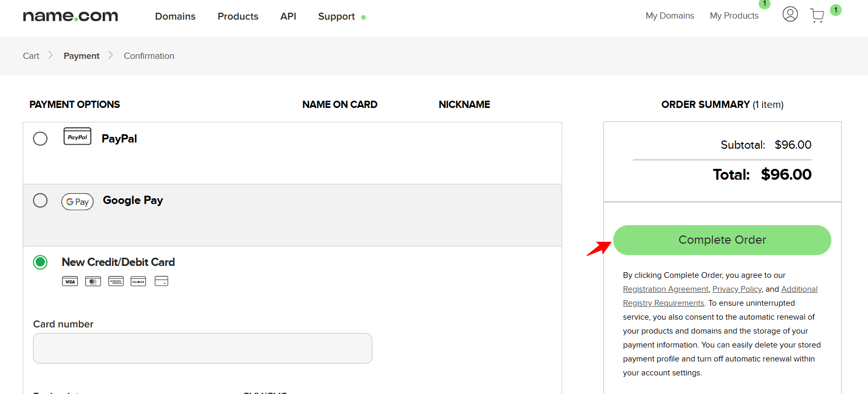
Task: Click the Payment breadcrumb step
Action: click(x=81, y=56)
